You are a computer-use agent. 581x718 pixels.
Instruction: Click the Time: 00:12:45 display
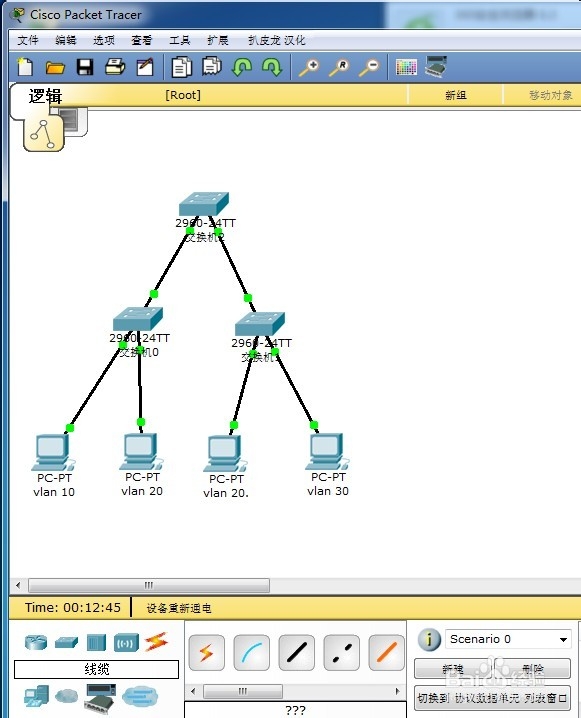pyautogui.click(x=73, y=608)
